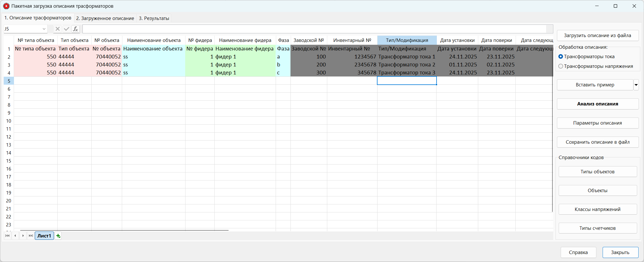Confirm cell entry with the checkmark icon
The image size is (644, 262).
(66, 29)
